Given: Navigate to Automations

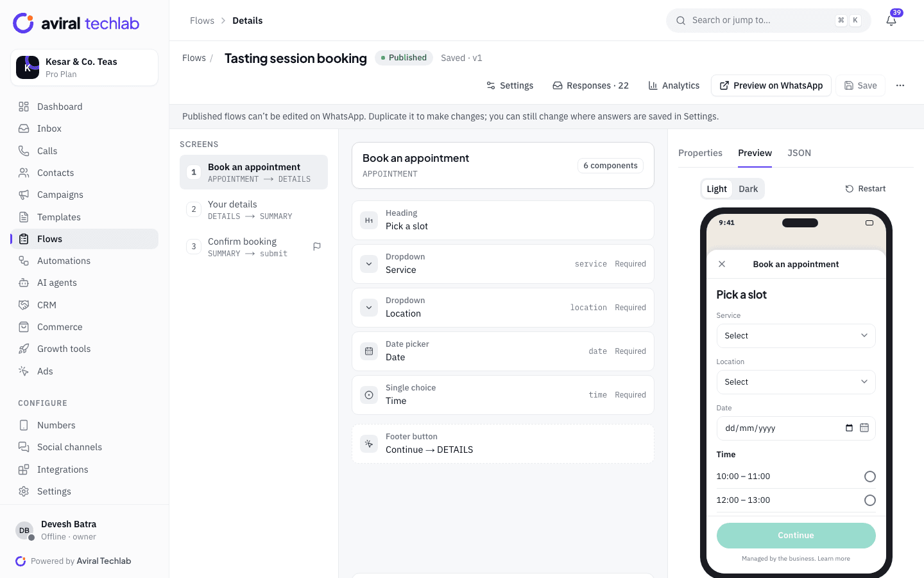Looking at the screenshot, I should click(x=85, y=261).
